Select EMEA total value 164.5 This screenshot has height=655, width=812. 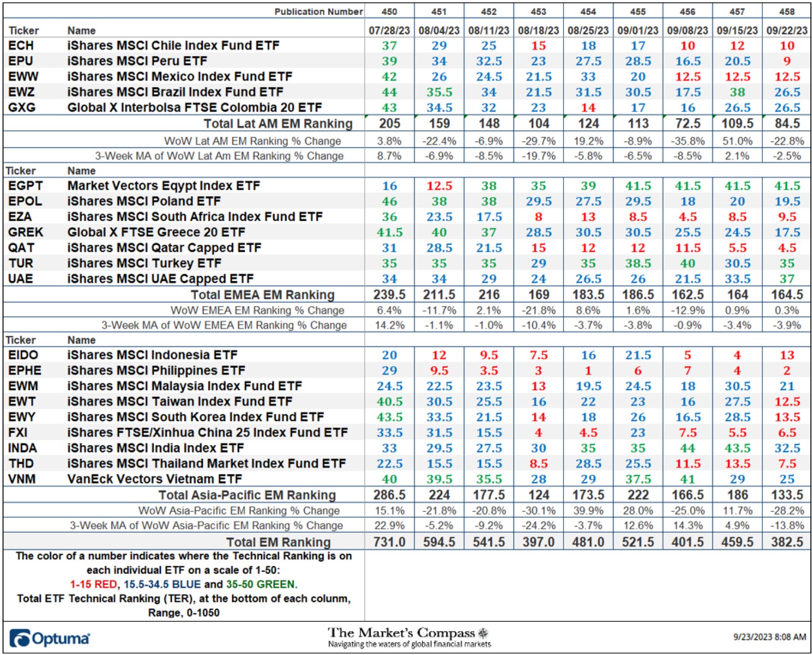pyautogui.click(x=787, y=295)
